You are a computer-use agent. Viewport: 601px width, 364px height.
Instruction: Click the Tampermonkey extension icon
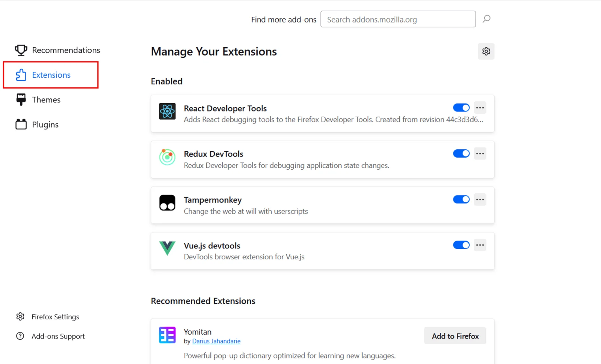tap(167, 203)
